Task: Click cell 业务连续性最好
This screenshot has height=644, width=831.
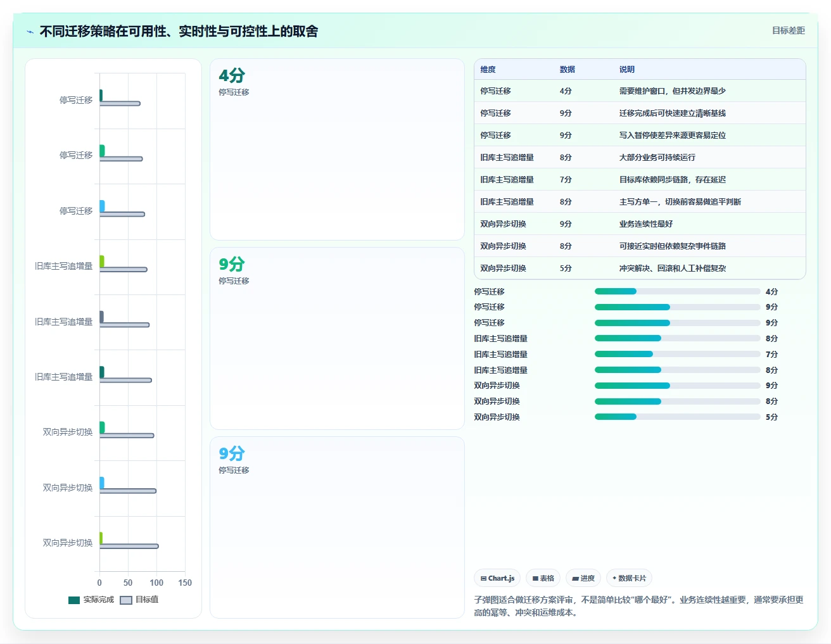Action: [x=646, y=224]
